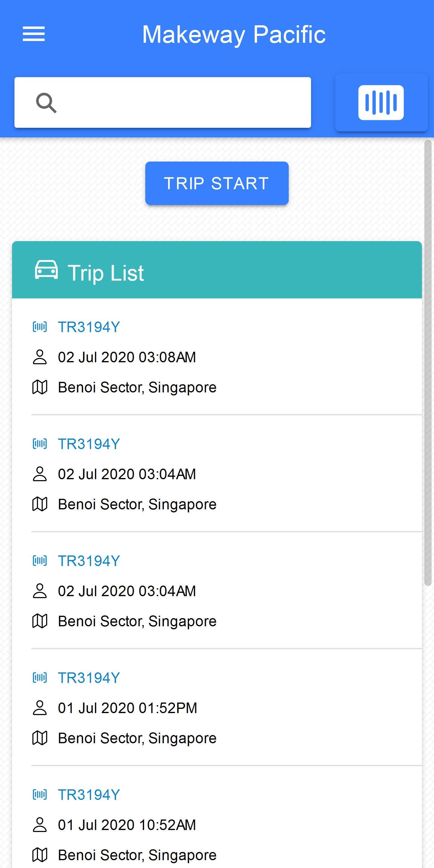This screenshot has width=434, height=868.
Task: Select Benoi Sector location of 01:52PM trip
Action: 137,738
